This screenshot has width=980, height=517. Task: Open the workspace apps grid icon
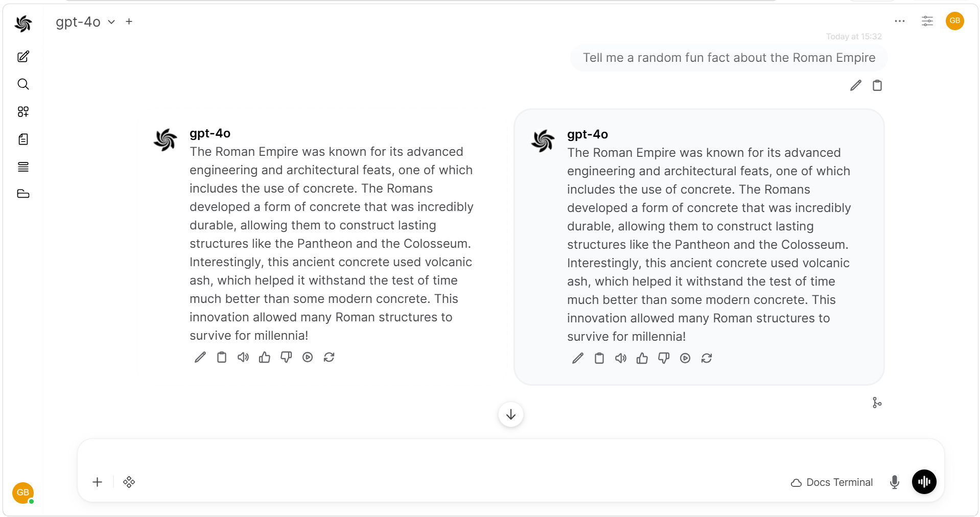click(x=23, y=112)
